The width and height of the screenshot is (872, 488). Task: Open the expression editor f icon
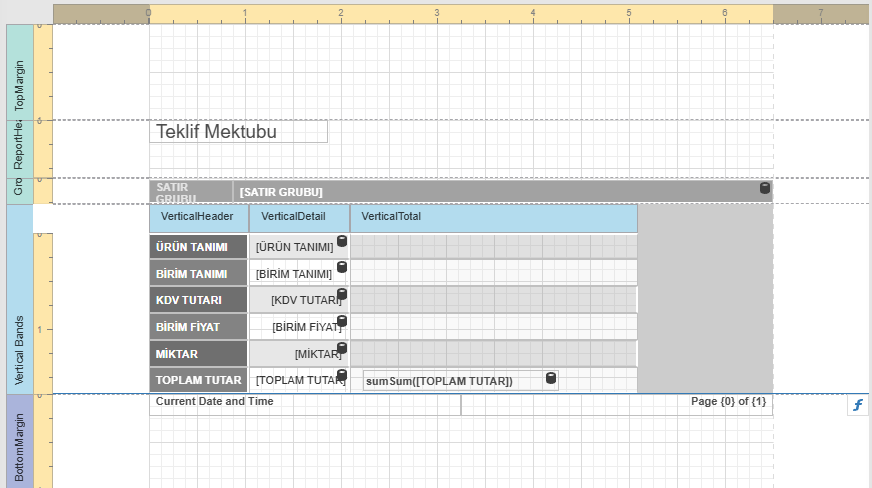click(858, 405)
